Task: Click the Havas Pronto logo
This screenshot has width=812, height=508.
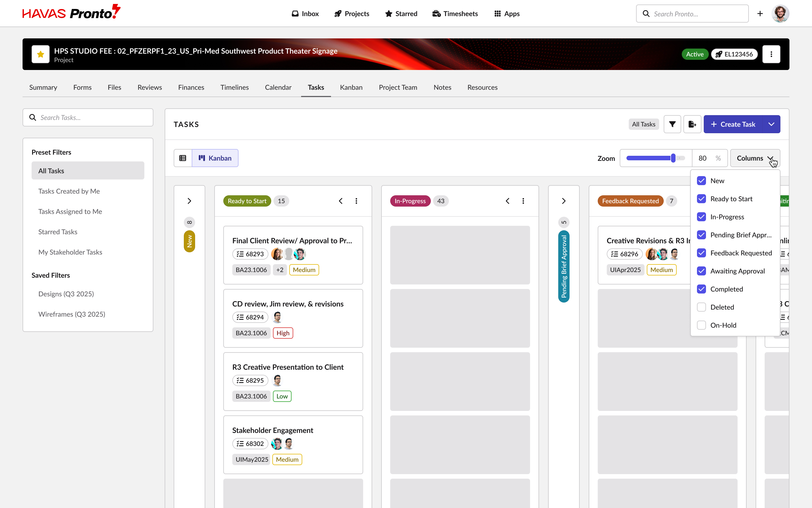Action: [x=71, y=12]
